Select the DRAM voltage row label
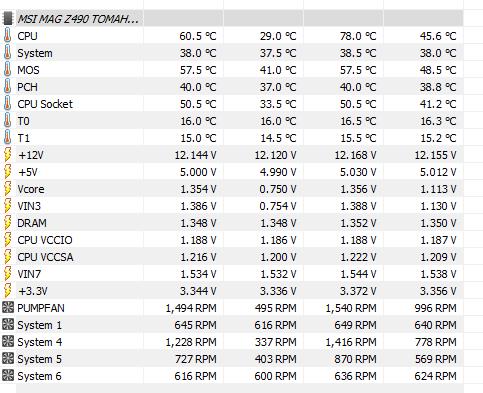The image size is (483, 393). pyautogui.click(x=32, y=223)
